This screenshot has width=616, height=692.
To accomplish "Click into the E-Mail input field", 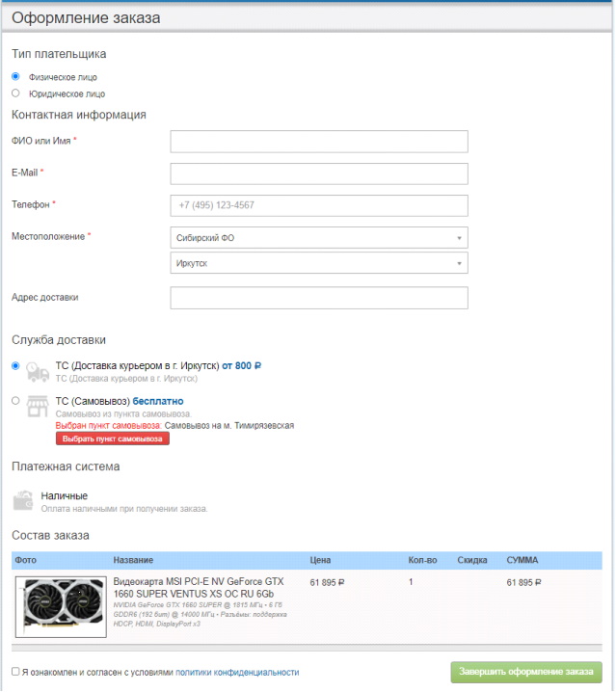I will pyautogui.click(x=318, y=173).
